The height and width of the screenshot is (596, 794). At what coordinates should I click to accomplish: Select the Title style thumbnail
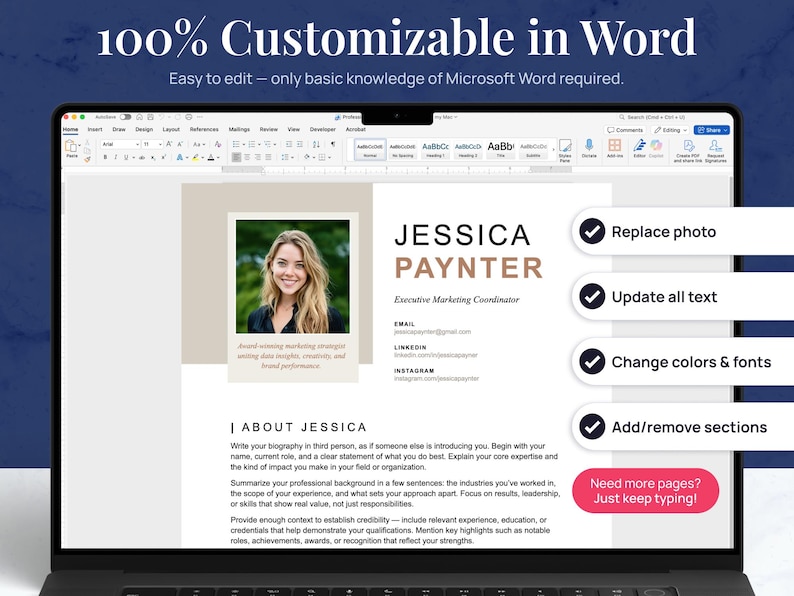coord(501,149)
